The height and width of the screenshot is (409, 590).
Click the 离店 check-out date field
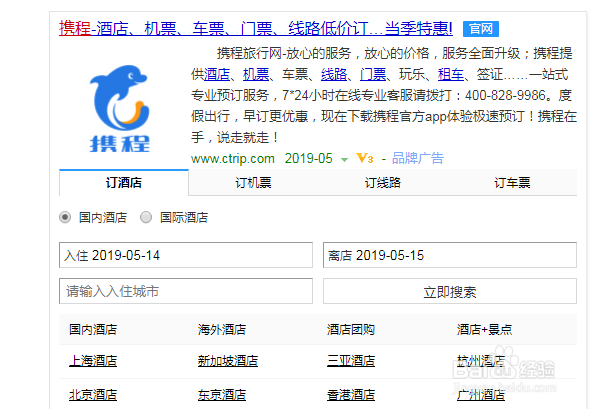pyautogui.click(x=450, y=255)
